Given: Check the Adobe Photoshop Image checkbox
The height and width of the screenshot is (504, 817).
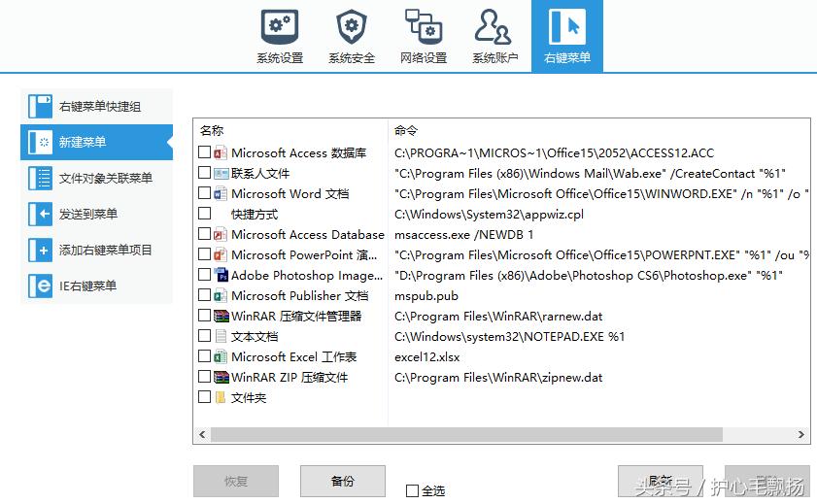Looking at the screenshot, I should pos(205,275).
